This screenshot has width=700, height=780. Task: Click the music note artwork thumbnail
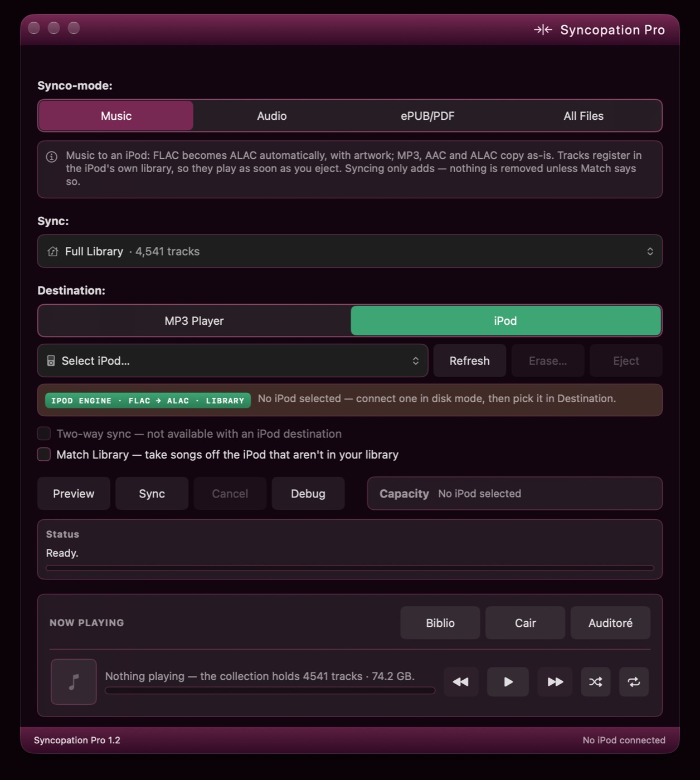coord(74,682)
